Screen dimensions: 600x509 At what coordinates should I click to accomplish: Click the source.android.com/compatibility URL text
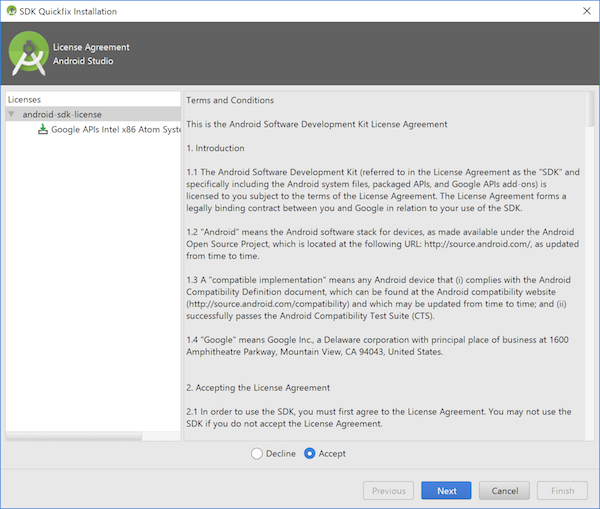[x=267, y=304]
